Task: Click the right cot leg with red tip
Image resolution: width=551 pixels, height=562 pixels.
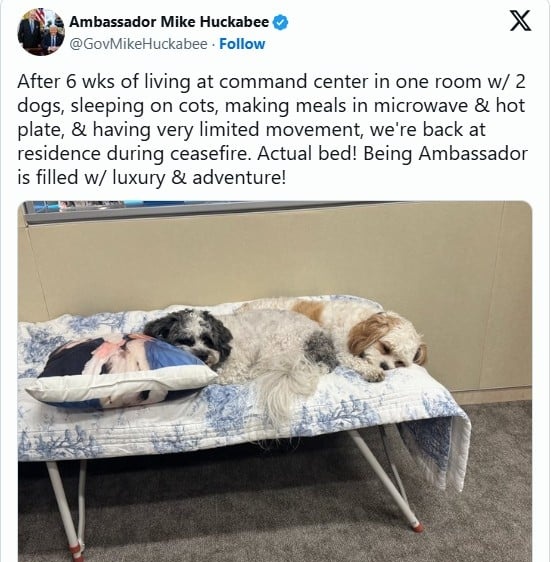Action: tap(385, 480)
